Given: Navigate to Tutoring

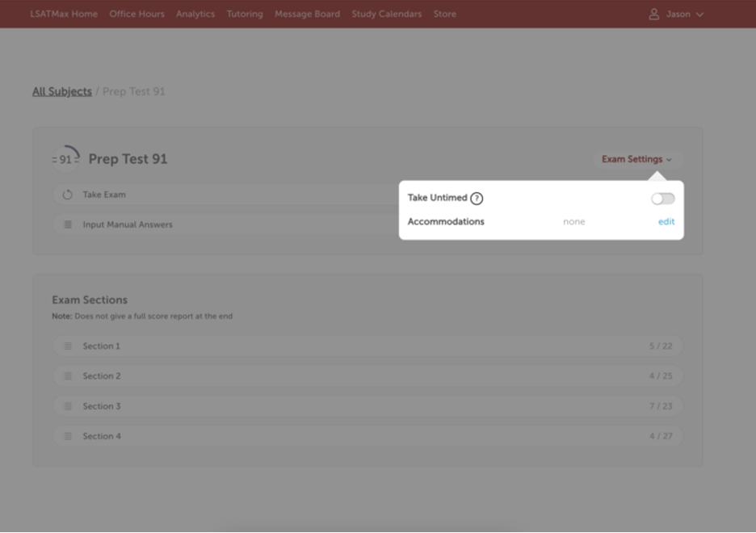Looking at the screenshot, I should click(x=245, y=14).
